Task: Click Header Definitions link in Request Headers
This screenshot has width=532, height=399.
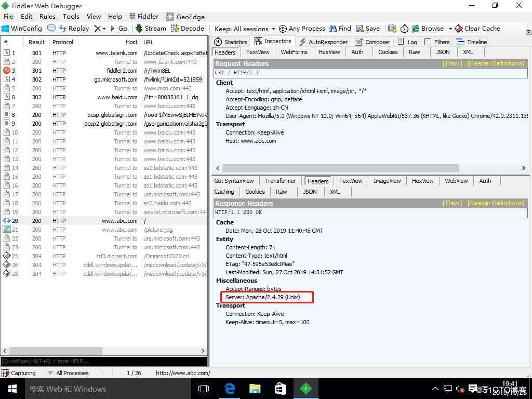Action: (495, 63)
